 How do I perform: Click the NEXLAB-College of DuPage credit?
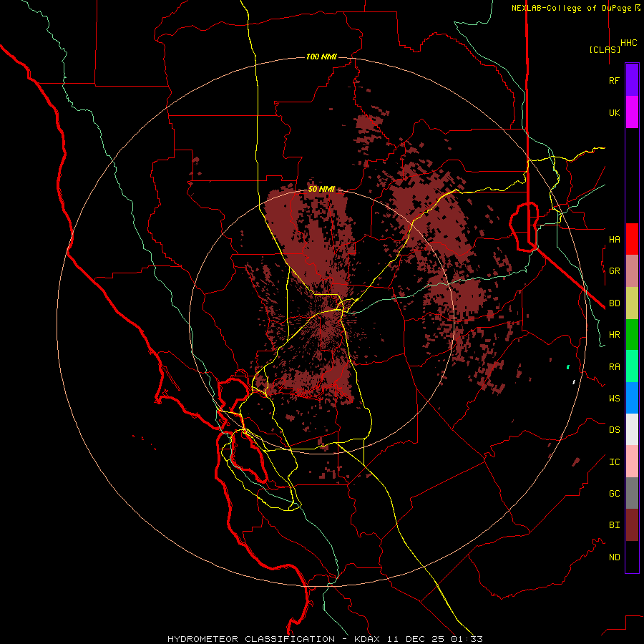pos(571,8)
